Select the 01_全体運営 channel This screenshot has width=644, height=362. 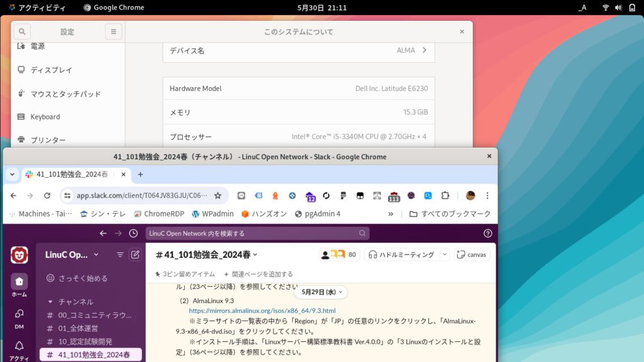pyautogui.click(x=77, y=328)
